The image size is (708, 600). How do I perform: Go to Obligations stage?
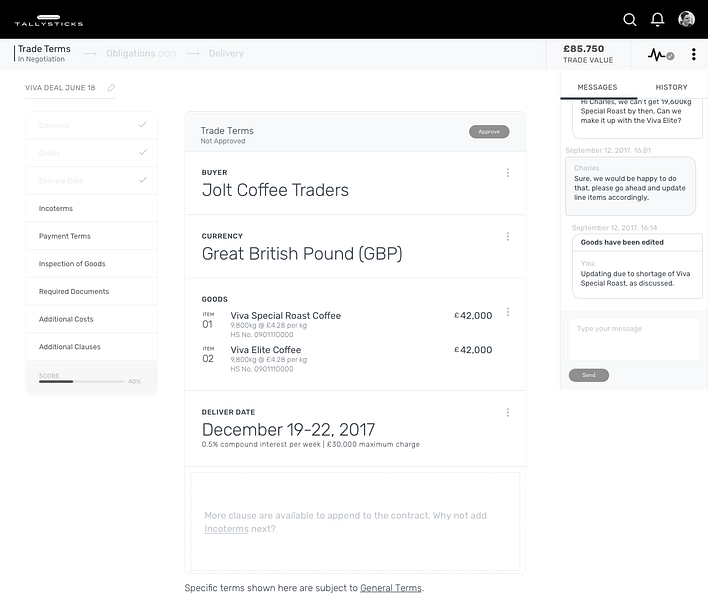click(140, 53)
